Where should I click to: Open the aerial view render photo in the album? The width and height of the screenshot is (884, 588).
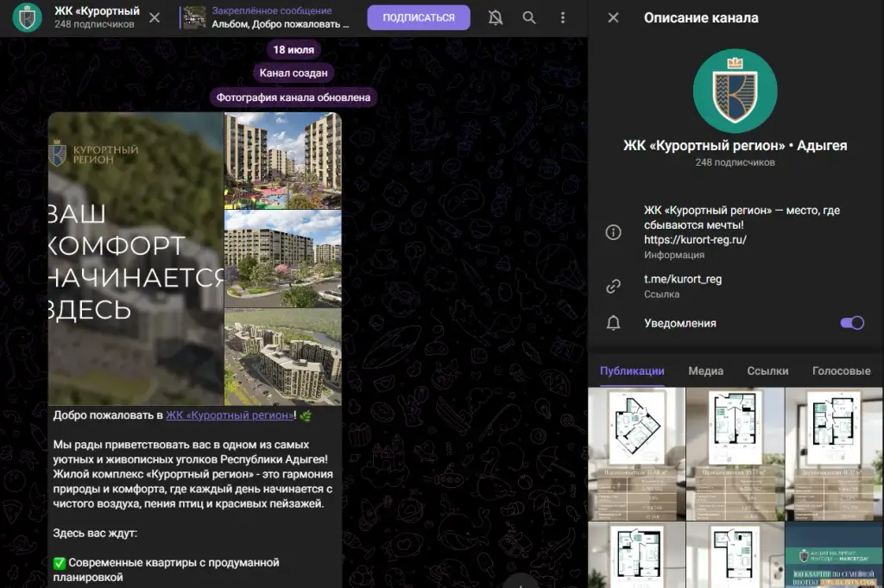(283, 357)
